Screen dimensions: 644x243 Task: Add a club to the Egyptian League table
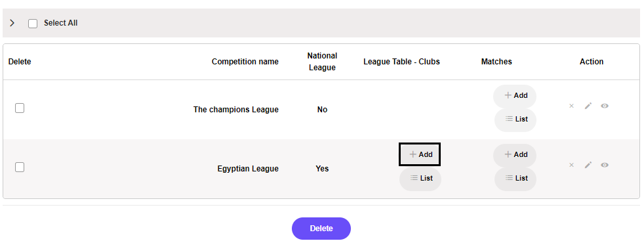420,154
